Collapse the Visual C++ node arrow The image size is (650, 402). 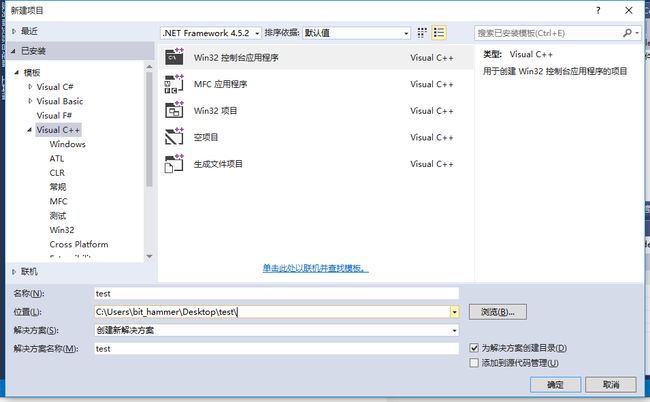29,130
